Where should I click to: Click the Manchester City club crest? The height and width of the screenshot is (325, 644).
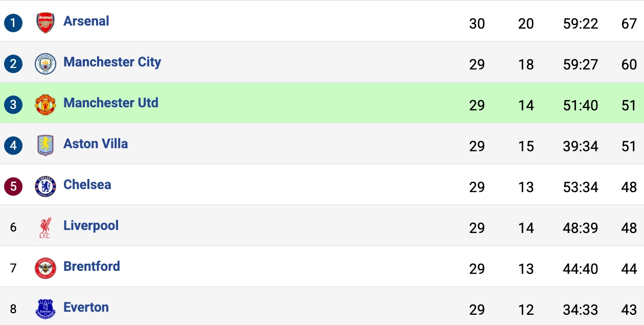point(45,64)
